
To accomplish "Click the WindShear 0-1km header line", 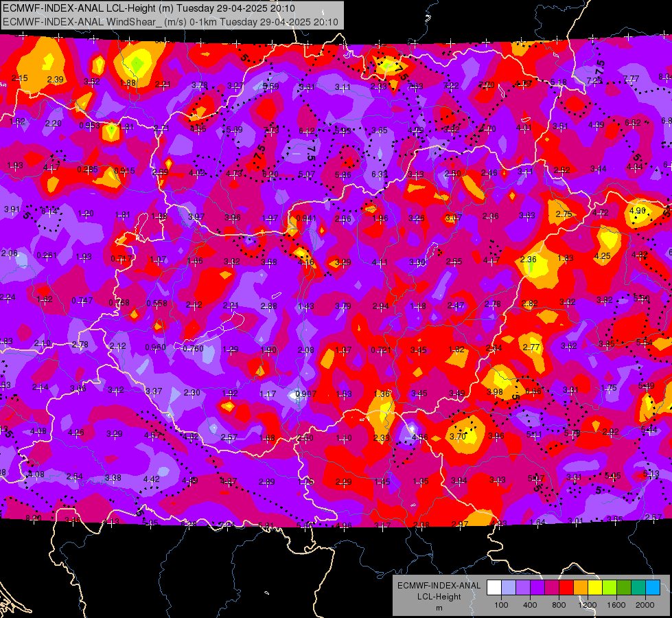I will click(170, 21).
